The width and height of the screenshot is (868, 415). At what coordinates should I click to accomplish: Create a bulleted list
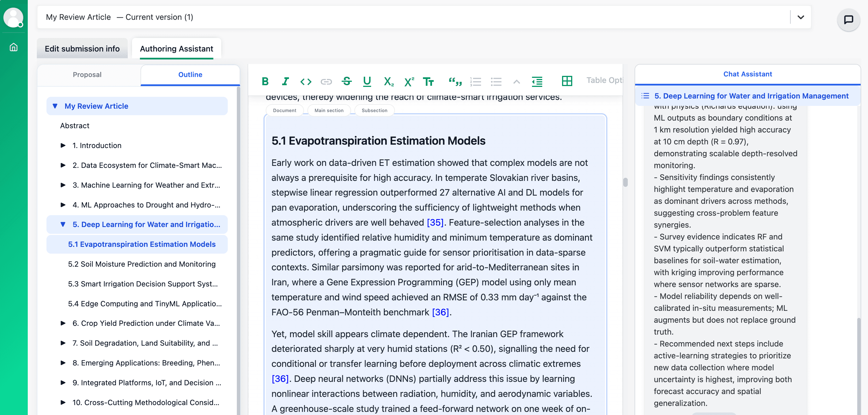pos(496,81)
